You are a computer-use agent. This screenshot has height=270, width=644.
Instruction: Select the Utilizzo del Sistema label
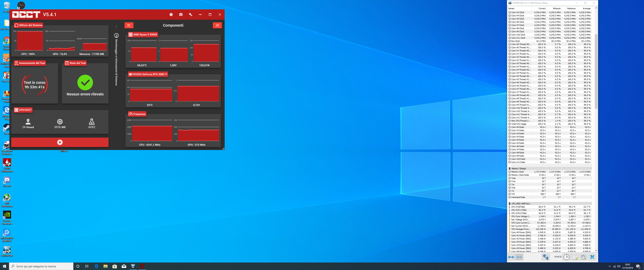click(x=28, y=25)
